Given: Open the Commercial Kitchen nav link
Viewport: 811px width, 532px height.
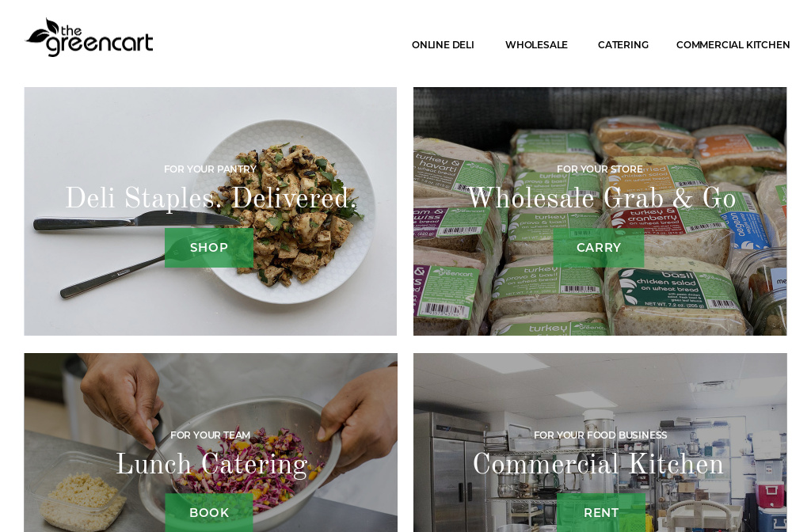Looking at the screenshot, I should (733, 45).
